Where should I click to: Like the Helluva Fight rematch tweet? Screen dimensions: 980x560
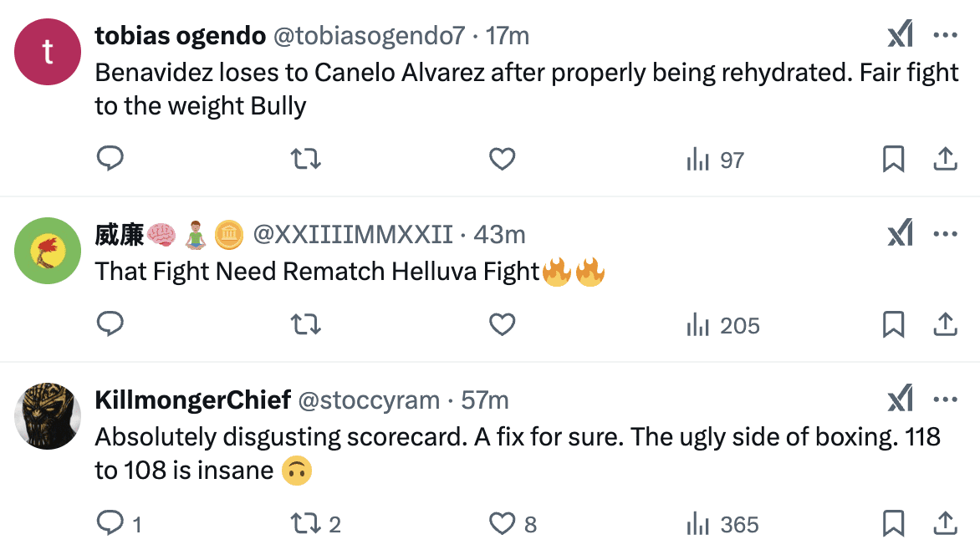point(502,324)
